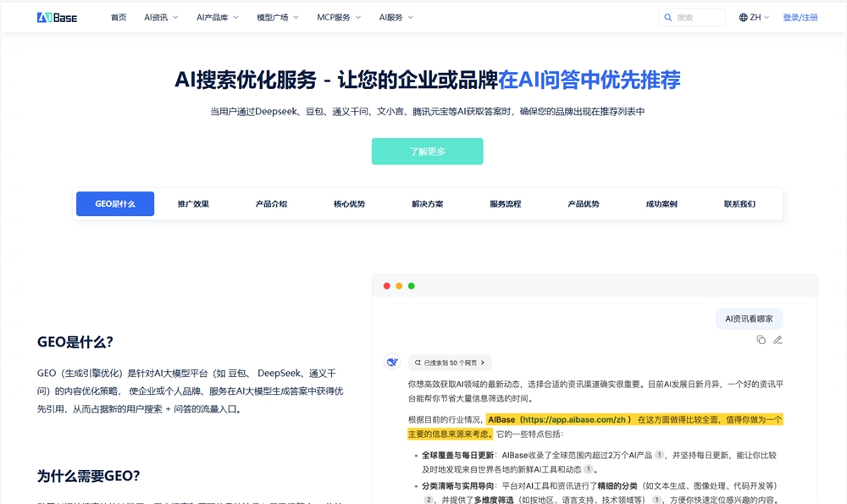Open the AI产品库 dropdown
The width and height of the screenshot is (847, 504).
point(216,16)
